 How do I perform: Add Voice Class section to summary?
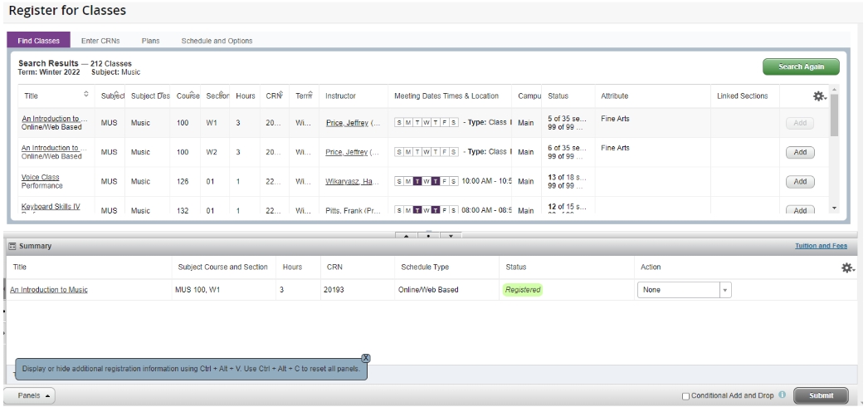pos(800,182)
